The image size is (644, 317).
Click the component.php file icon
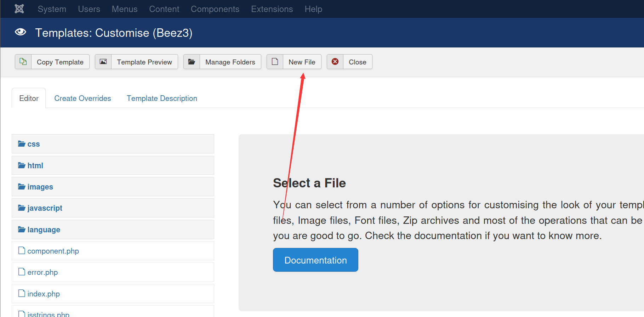tap(22, 251)
